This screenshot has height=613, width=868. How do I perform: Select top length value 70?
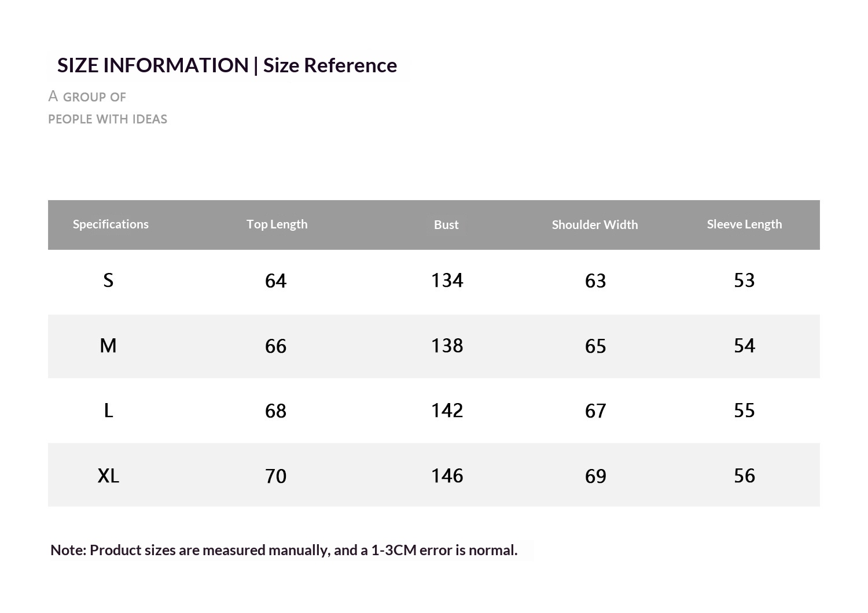click(x=275, y=477)
